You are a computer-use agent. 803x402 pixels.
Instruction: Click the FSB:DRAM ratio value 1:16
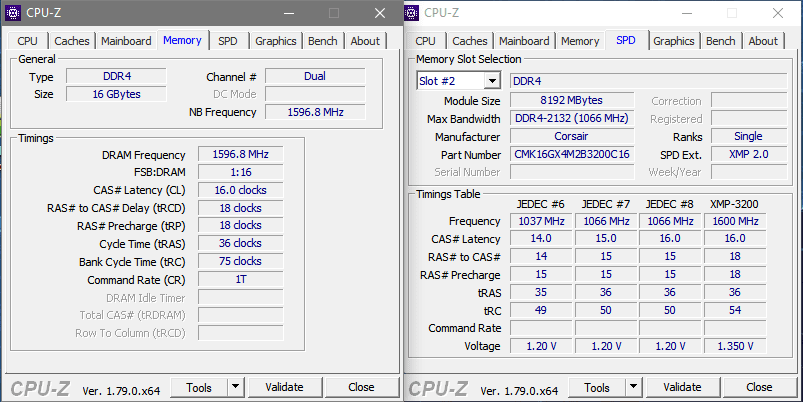click(x=241, y=172)
